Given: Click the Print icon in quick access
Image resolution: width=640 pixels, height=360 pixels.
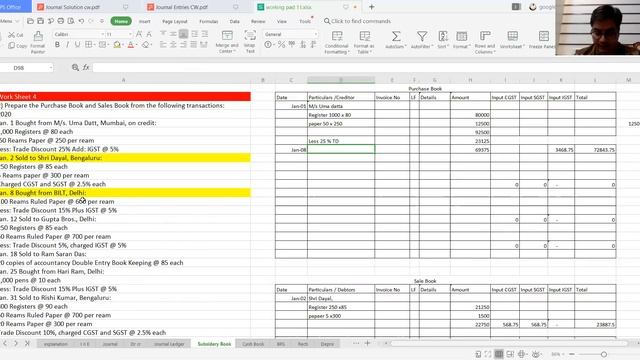Looking at the screenshot, I should pos(61,21).
